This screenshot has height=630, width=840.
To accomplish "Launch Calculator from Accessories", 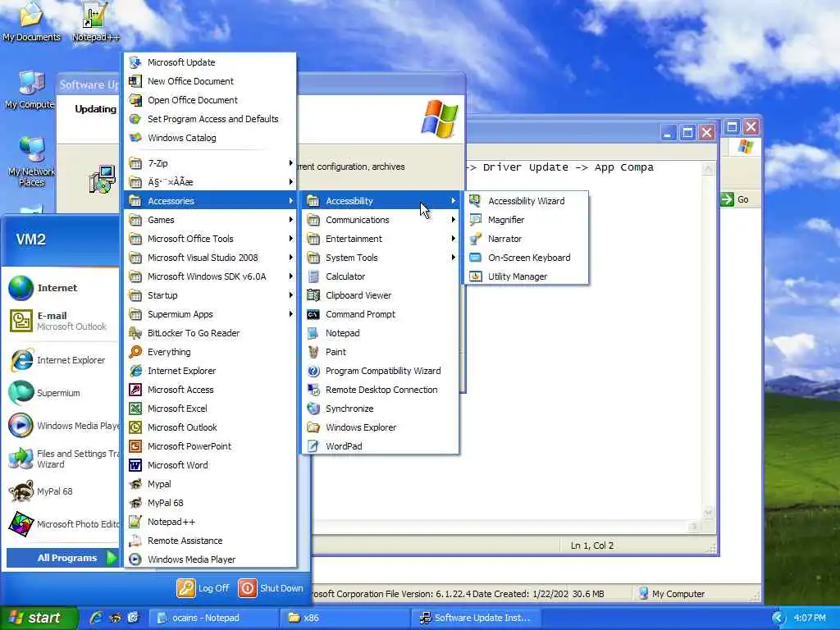I will [381, 276].
